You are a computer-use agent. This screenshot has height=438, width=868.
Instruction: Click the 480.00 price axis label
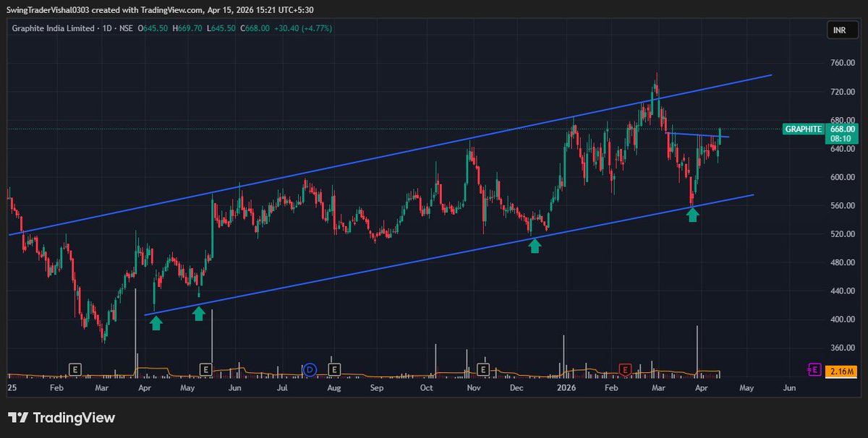(x=841, y=262)
